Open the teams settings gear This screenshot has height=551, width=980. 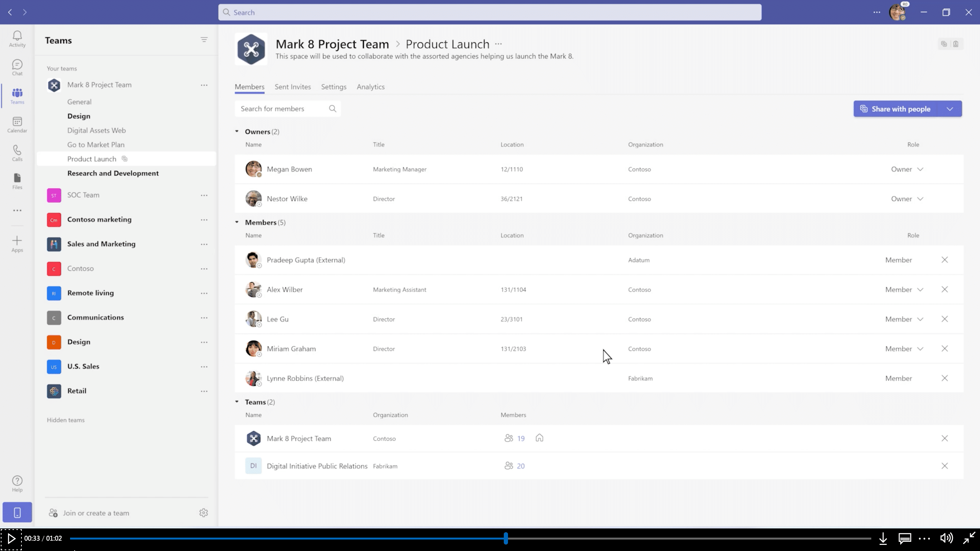tap(204, 513)
